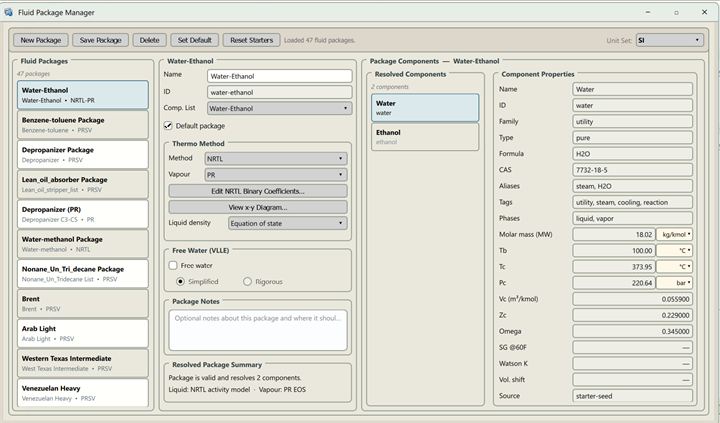Click the Vol. shift field
This screenshot has width=720, height=423.
[x=632, y=379]
